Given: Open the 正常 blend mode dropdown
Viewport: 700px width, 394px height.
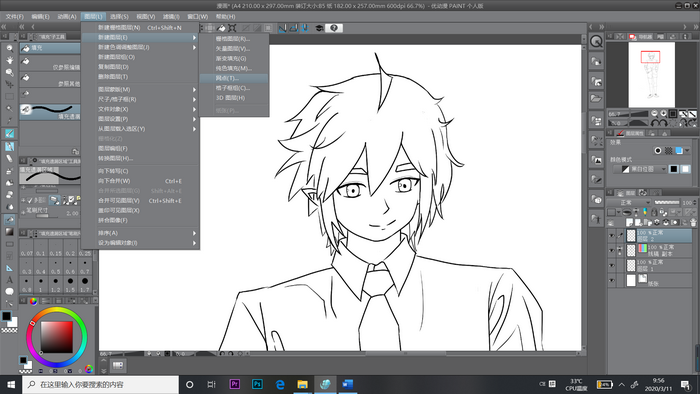Looking at the screenshot, I should (x=629, y=203).
